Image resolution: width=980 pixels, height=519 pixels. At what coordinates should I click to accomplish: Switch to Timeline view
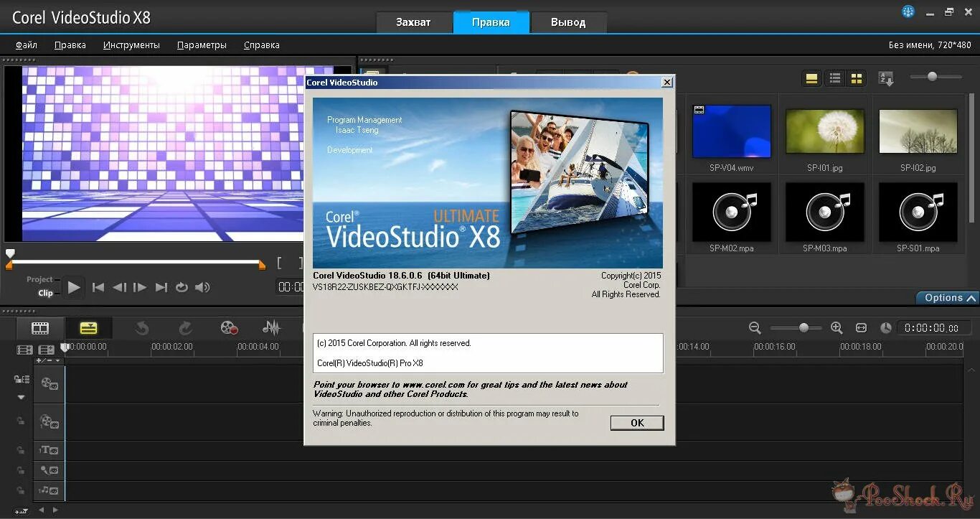[x=88, y=328]
